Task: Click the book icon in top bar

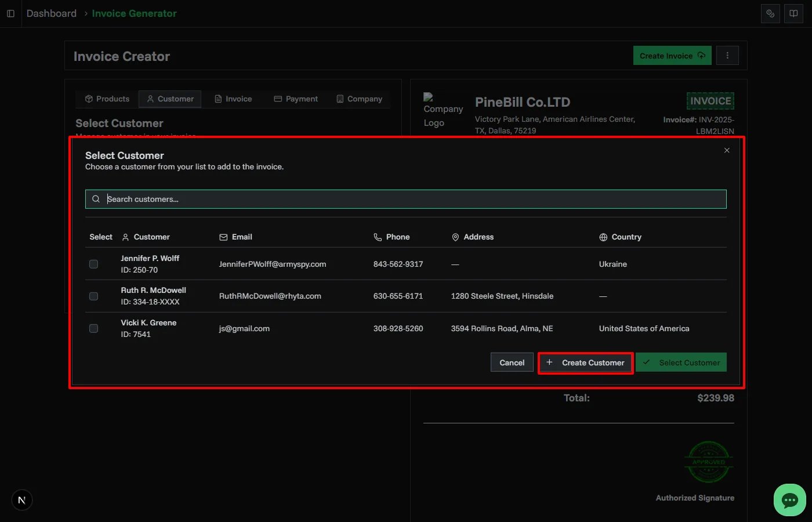Action: (793, 13)
